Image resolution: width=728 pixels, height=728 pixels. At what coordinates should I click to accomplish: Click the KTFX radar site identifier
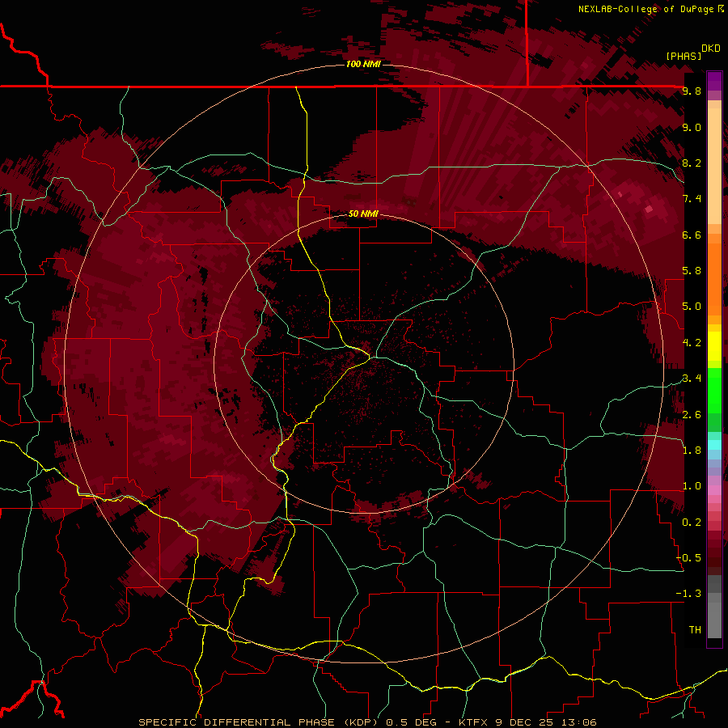click(472, 722)
